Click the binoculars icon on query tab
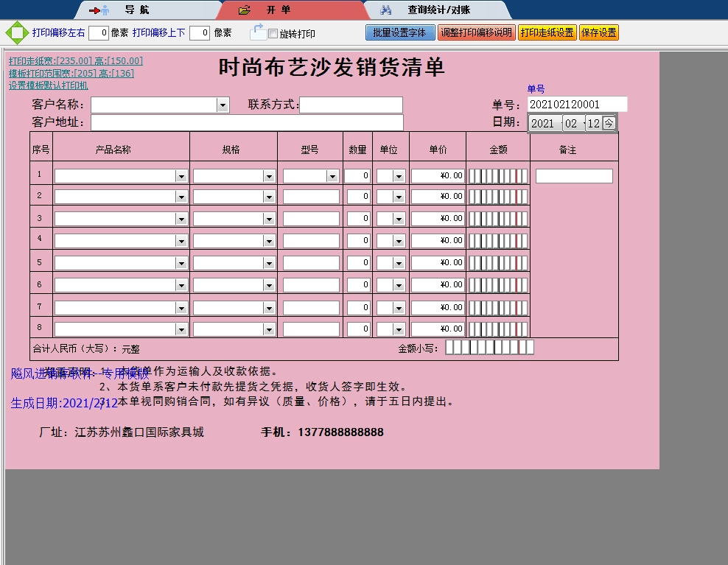Image resolution: width=728 pixels, height=565 pixels. tap(385, 10)
